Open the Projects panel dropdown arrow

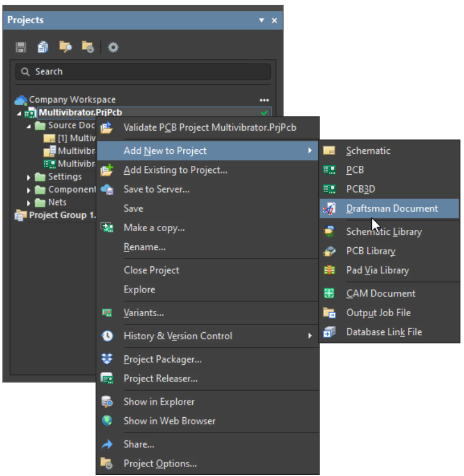coord(261,20)
